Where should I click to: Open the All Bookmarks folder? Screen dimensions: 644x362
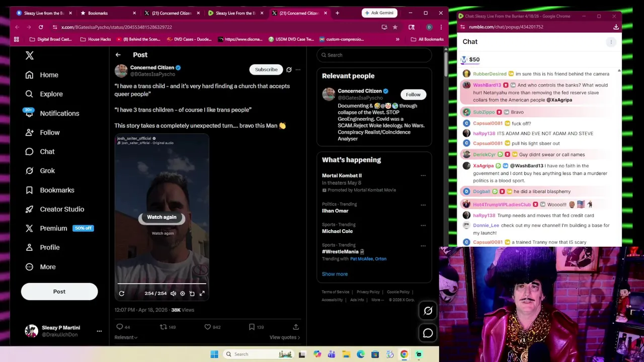tap(427, 39)
